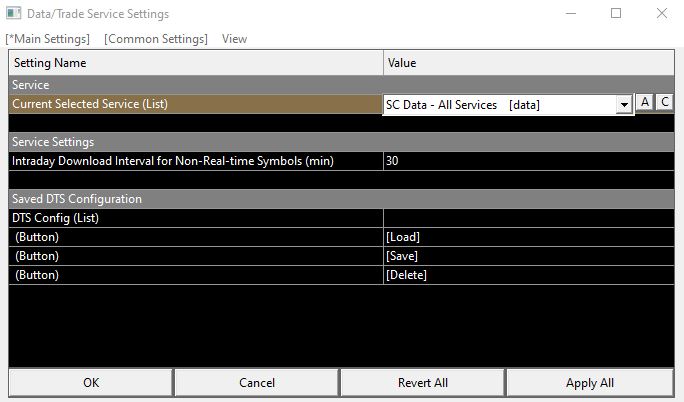The width and height of the screenshot is (684, 402).
Task: Click the OK button
Action: click(x=91, y=383)
